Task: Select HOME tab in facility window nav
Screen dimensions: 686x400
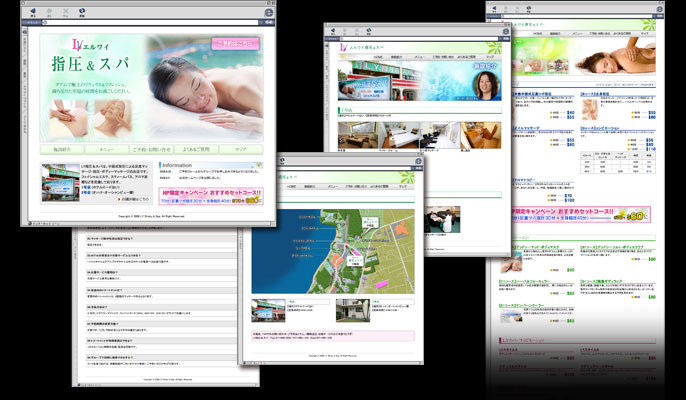Action: click(378, 57)
